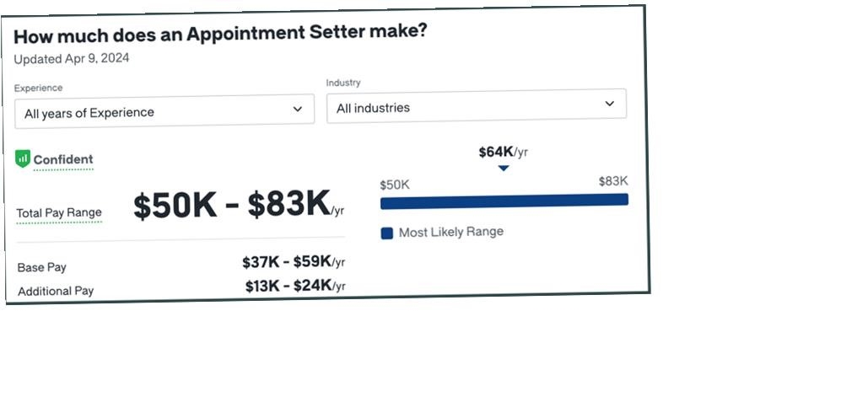Click the blue Most Likely Range swatch
The height and width of the screenshot is (402, 868).
(x=387, y=233)
